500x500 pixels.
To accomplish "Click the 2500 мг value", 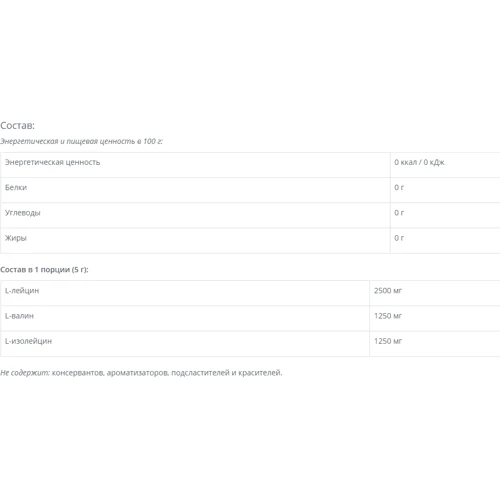I will click(x=388, y=291).
